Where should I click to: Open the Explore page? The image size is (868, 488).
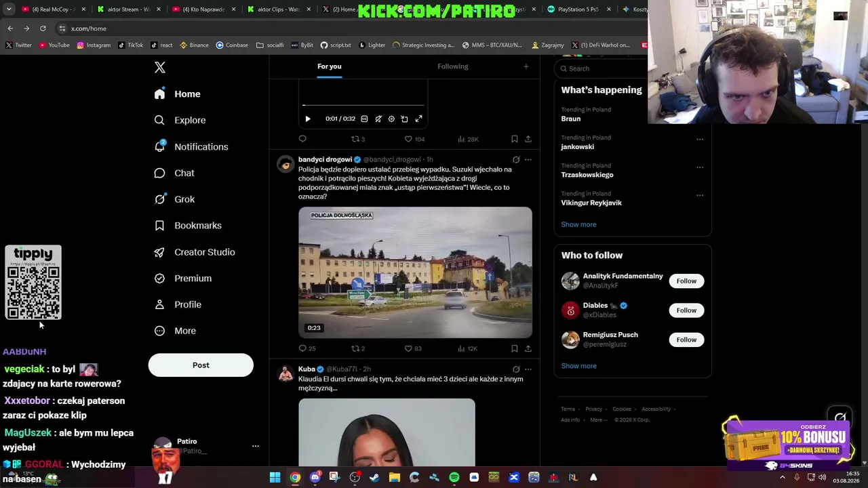180,120
